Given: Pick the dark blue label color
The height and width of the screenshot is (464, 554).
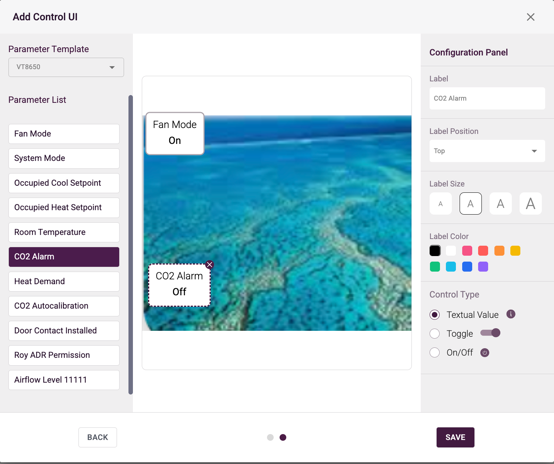Looking at the screenshot, I should coord(467,266).
